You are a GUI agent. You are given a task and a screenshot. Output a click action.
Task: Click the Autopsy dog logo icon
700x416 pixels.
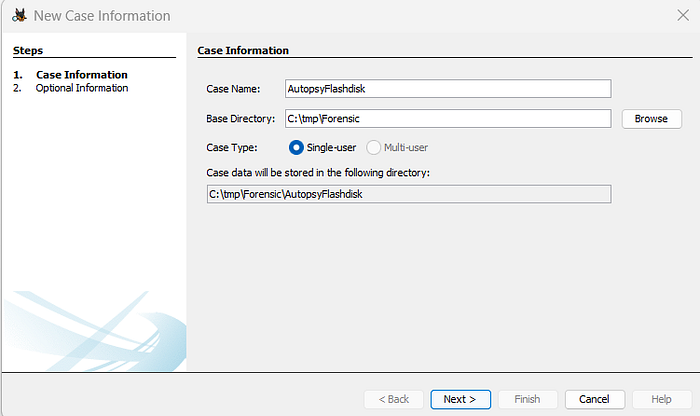click(19, 16)
